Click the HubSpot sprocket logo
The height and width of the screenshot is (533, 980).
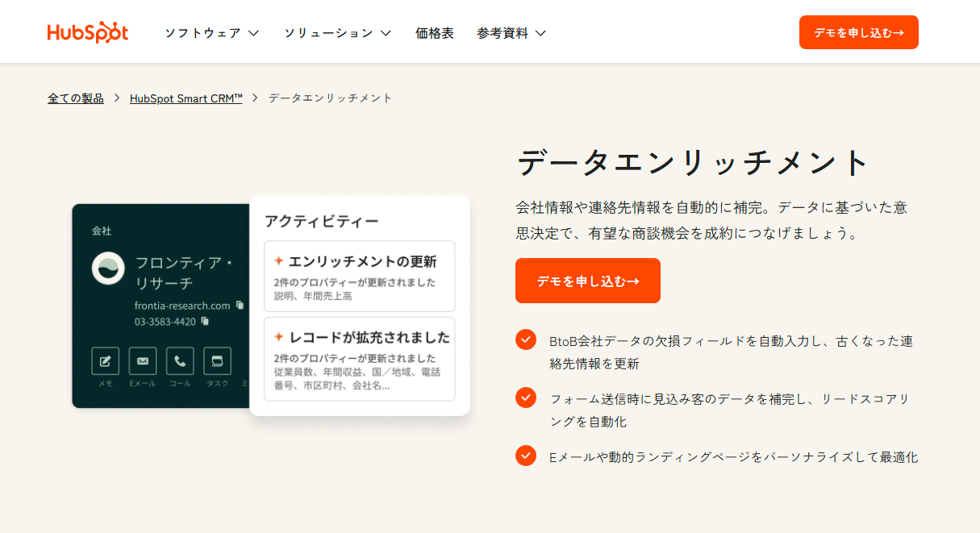pos(88,31)
